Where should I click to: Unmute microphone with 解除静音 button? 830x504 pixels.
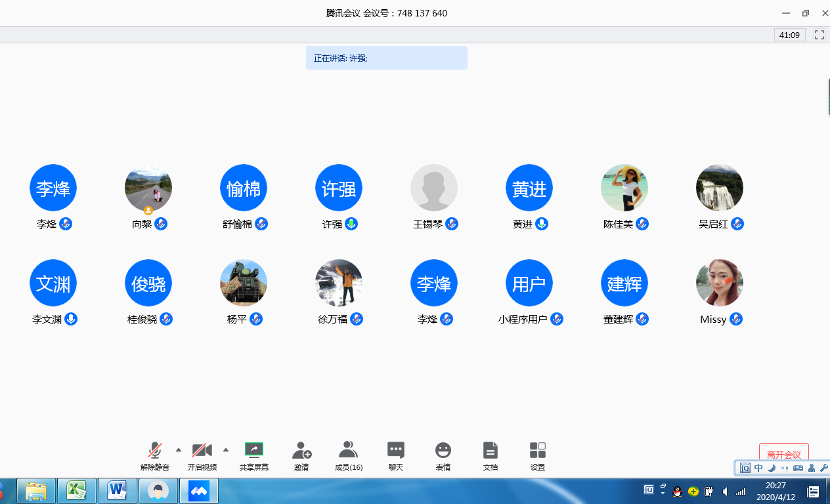click(x=155, y=455)
